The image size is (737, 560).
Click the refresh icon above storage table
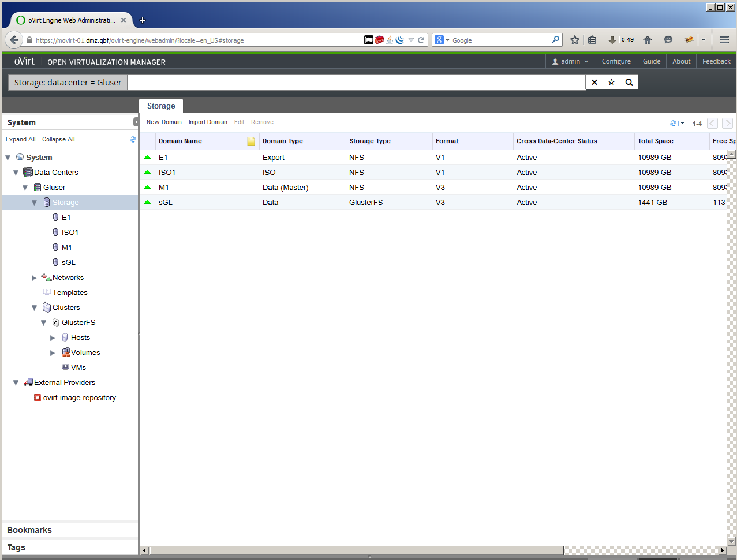click(673, 123)
